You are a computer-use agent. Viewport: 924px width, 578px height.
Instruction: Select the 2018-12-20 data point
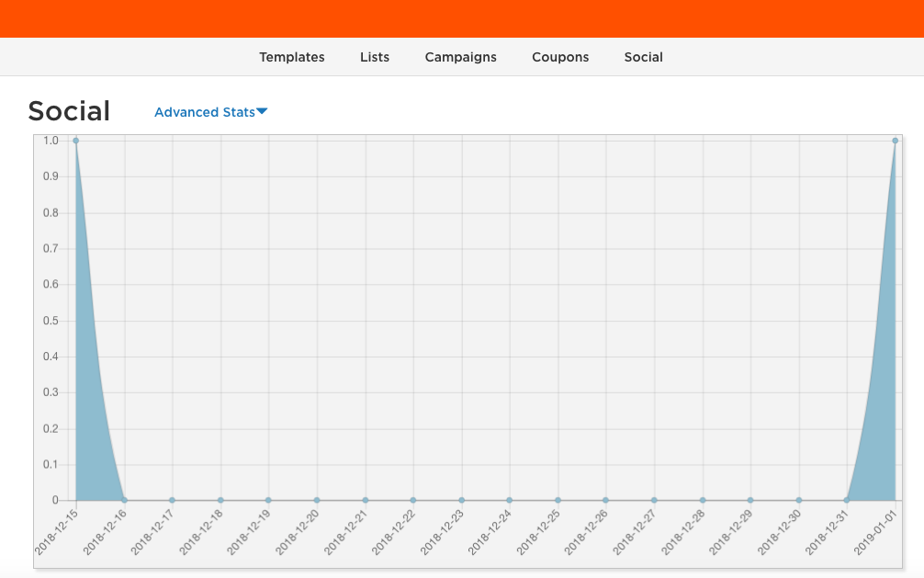click(x=317, y=501)
